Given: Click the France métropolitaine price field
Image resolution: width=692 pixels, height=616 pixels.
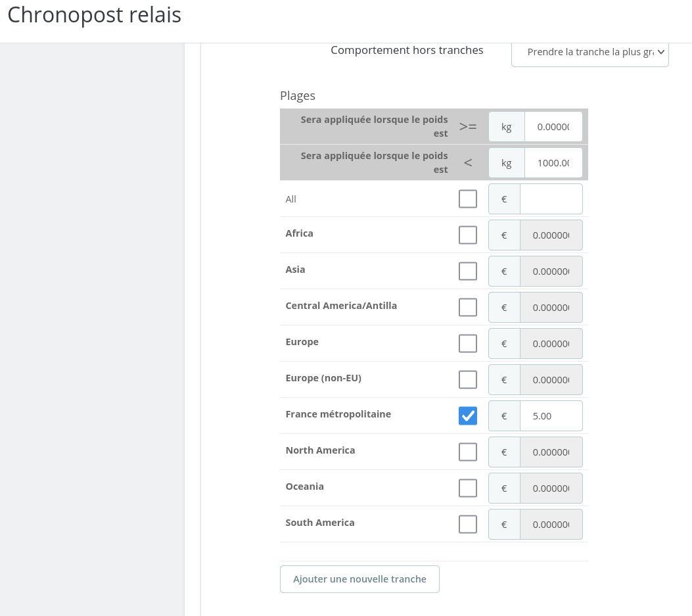Looking at the screenshot, I should (551, 416).
